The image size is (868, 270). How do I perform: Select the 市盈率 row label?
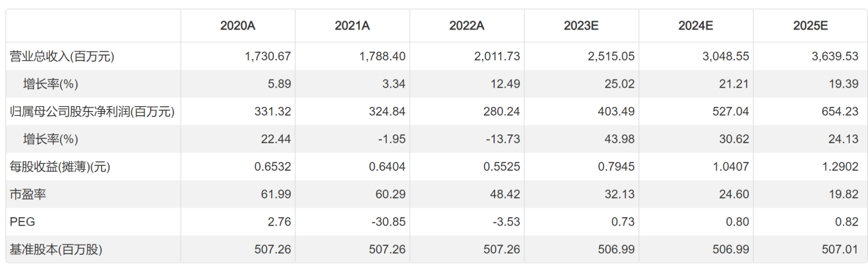point(27,195)
